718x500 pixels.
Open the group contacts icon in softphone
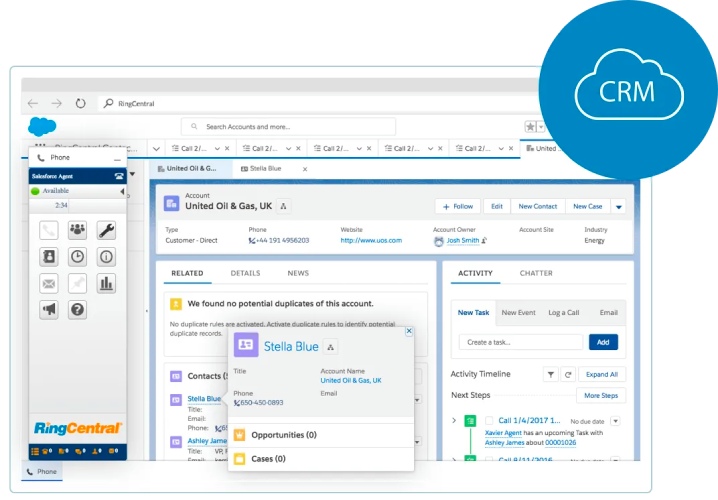[77, 230]
